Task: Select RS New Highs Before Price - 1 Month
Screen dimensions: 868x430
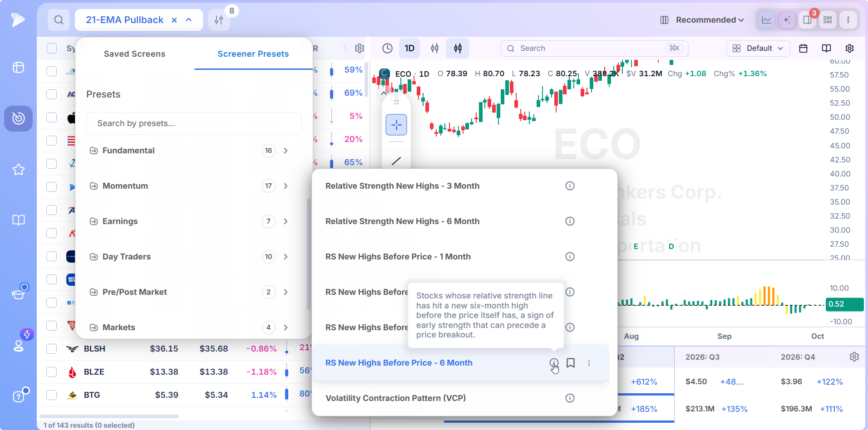Action: point(398,257)
